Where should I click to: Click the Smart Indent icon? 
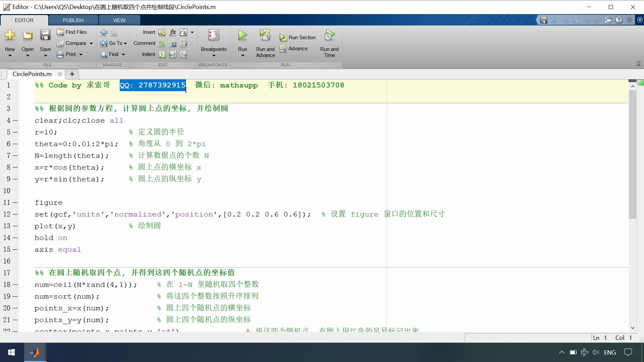(x=162, y=55)
